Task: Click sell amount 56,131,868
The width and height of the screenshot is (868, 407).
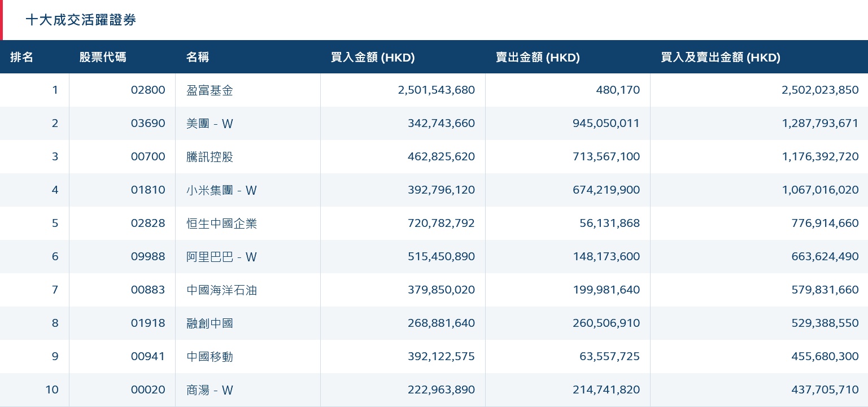Action: click(610, 224)
